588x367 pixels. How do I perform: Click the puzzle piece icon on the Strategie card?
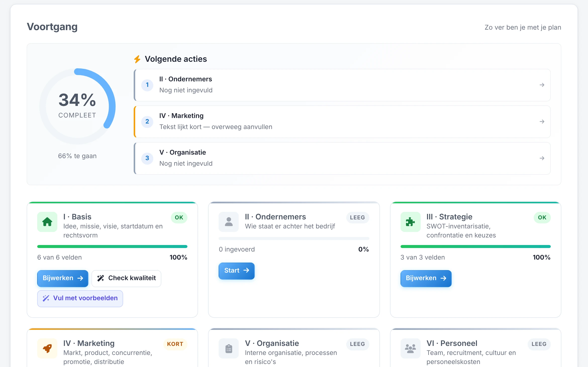[x=410, y=222]
